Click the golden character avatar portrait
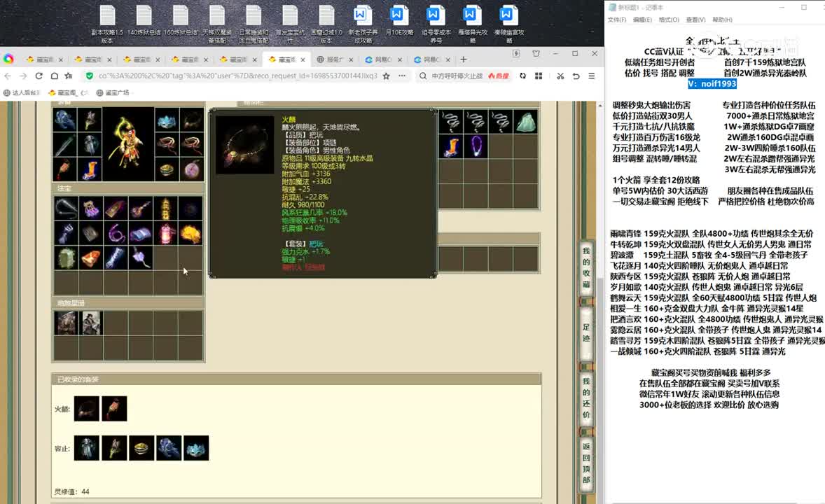This screenshot has height=504, width=825. (x=128, y=145)
